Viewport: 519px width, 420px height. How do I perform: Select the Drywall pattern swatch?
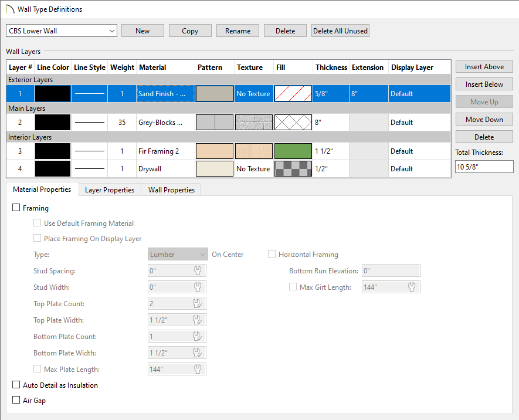(215, 169)
